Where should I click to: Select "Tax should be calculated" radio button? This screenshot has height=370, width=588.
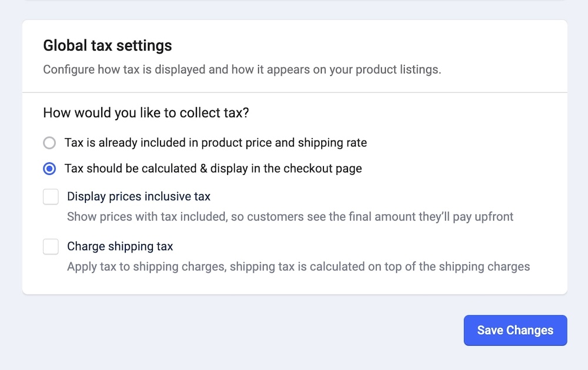49,169
